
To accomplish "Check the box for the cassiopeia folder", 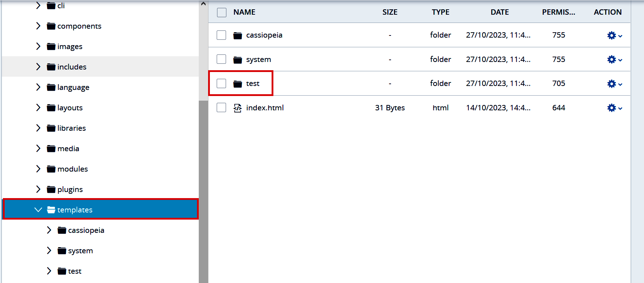I will (221, 35).
